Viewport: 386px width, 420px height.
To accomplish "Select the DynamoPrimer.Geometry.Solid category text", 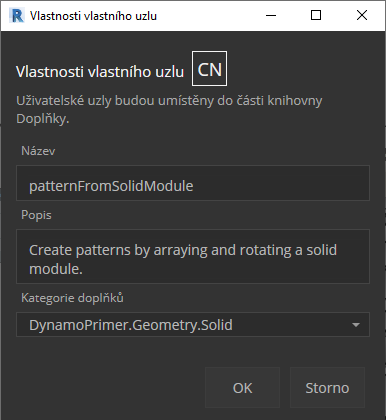I will point(131,325).
